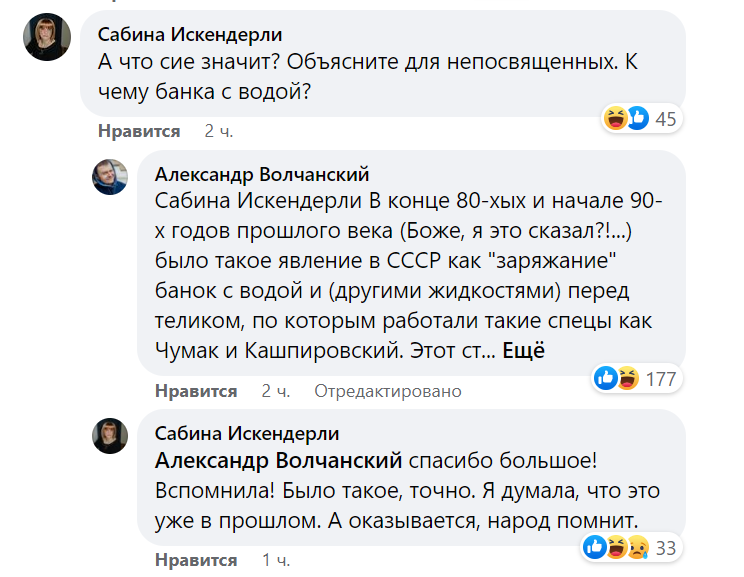Screen dimensions: 744x577
Task: Open Сабина Искендерли's avatar on her reply
Action: coord(110,436)
